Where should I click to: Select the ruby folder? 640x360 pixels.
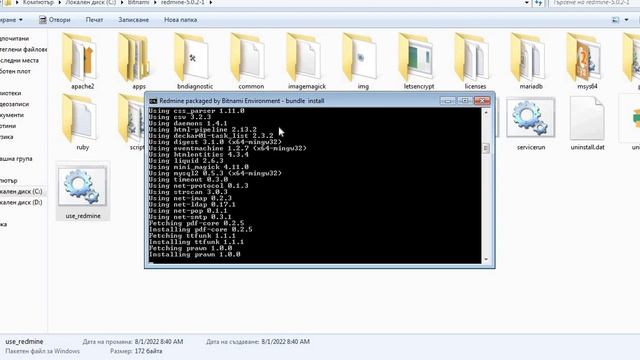tap(82, 122)
